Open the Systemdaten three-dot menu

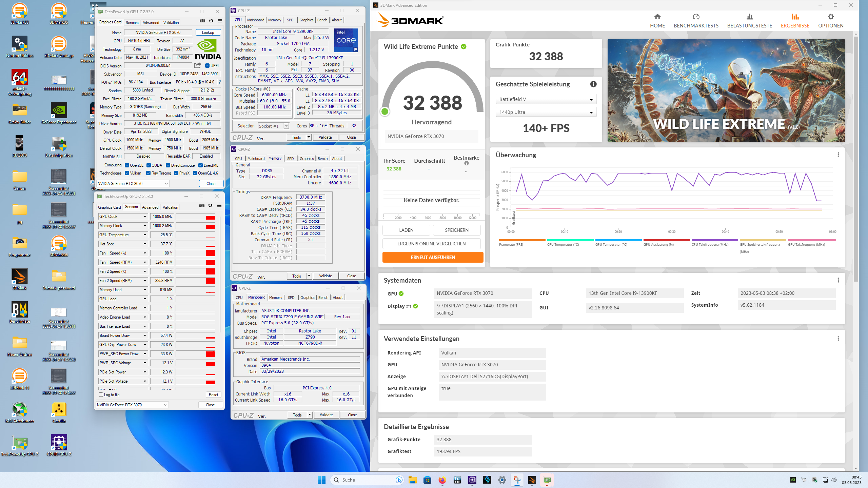coord(838,280)
